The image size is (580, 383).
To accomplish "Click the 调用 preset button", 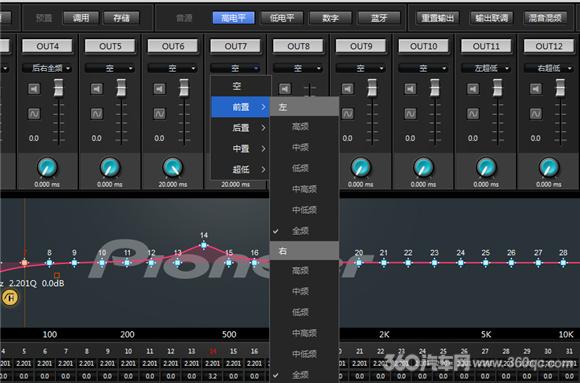I will 81,18.
